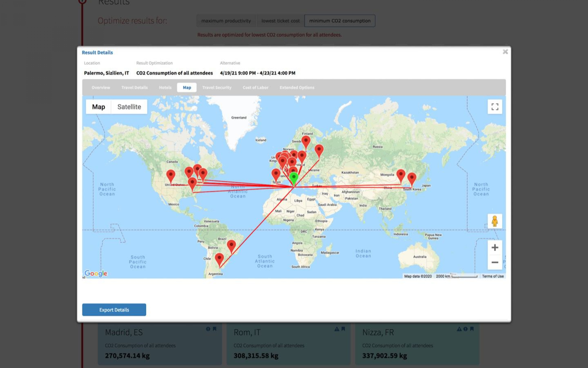Screen dimensions: 588x368
Task: Click the Export Details button
Action: coord(114,310)
